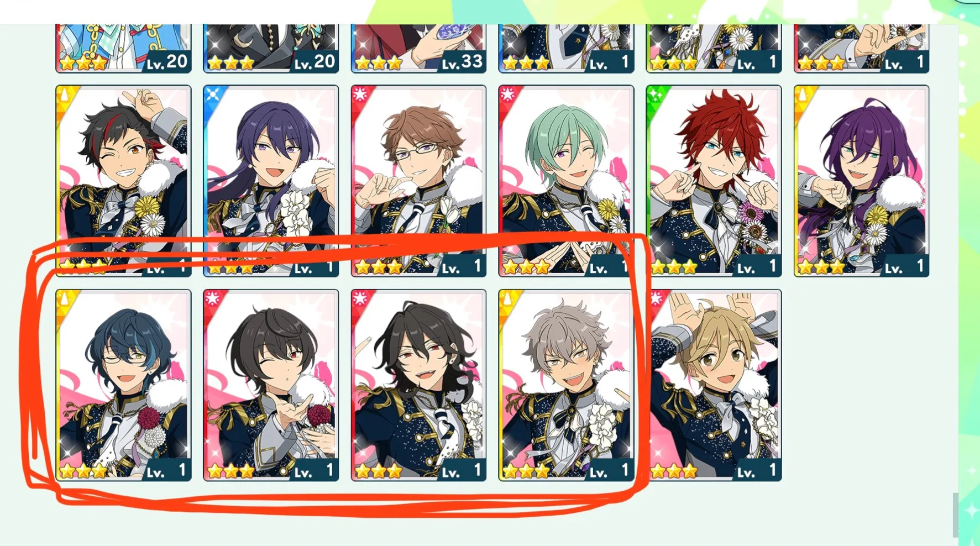Click the Lv. 33 card in top row
Screen dimensions: 980x546
418,48
